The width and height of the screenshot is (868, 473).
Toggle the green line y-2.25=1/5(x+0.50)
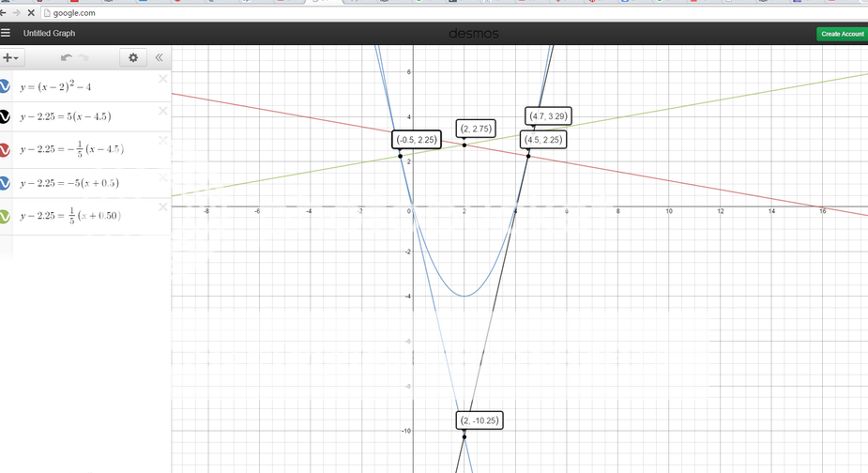coord(5,217)
